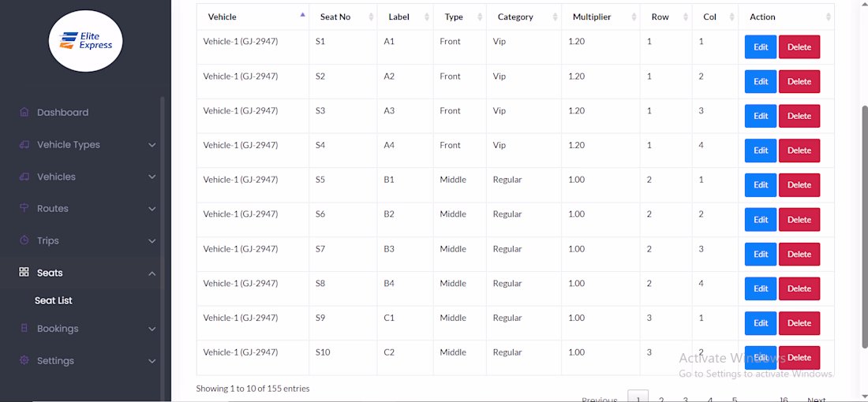Expand the Vehicle Types menu chevron
This screenshot has height=402, width=868.
pyautogui.click(x=152, y=145)
